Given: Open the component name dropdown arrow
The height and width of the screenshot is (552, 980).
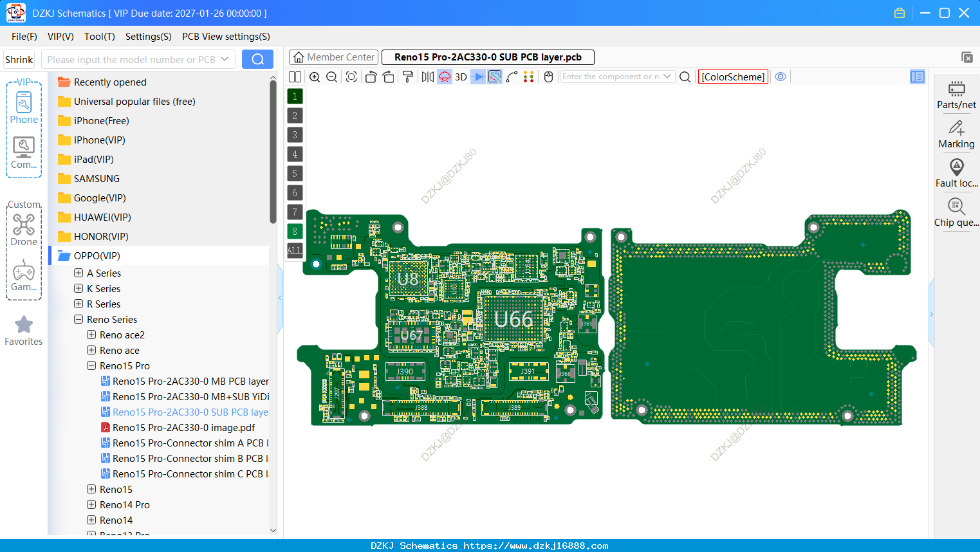Looking at the screenshot, I should click(667, 77).
